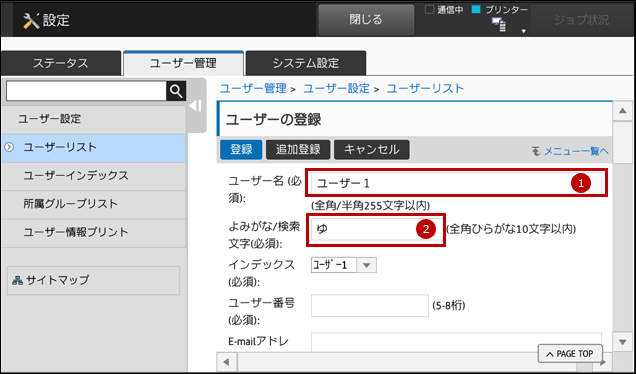Click the ユーザー名 input field

pos(456,183)
